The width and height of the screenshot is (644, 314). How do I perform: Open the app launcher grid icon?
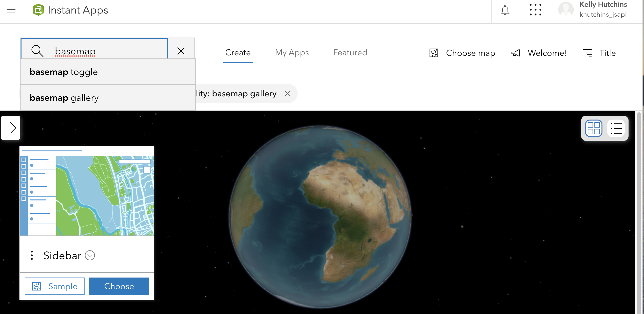point(535,10)
